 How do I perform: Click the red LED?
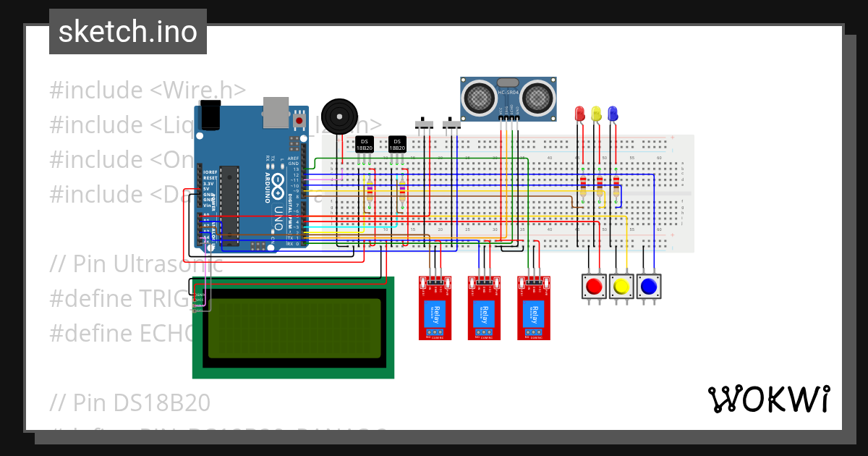point(579,114)
